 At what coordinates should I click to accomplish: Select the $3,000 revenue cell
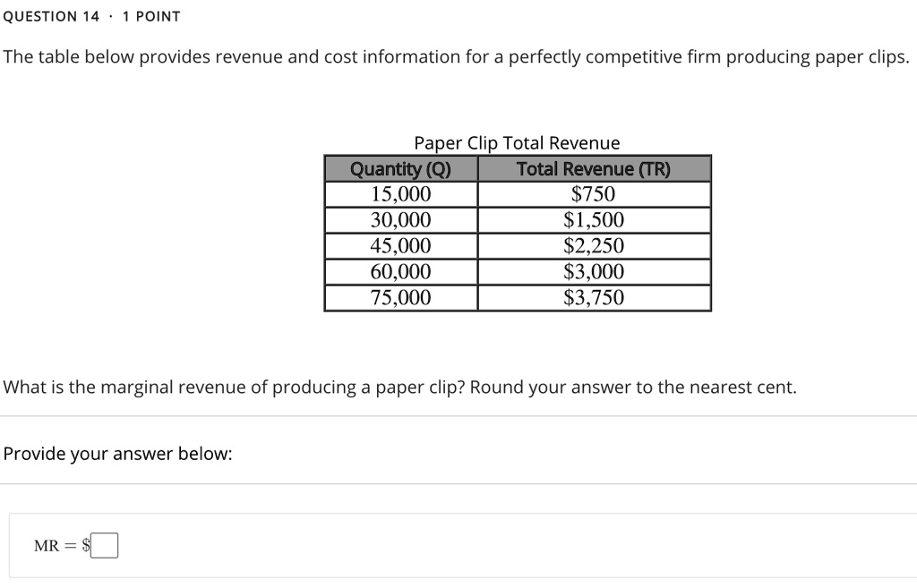coord(594,271)
